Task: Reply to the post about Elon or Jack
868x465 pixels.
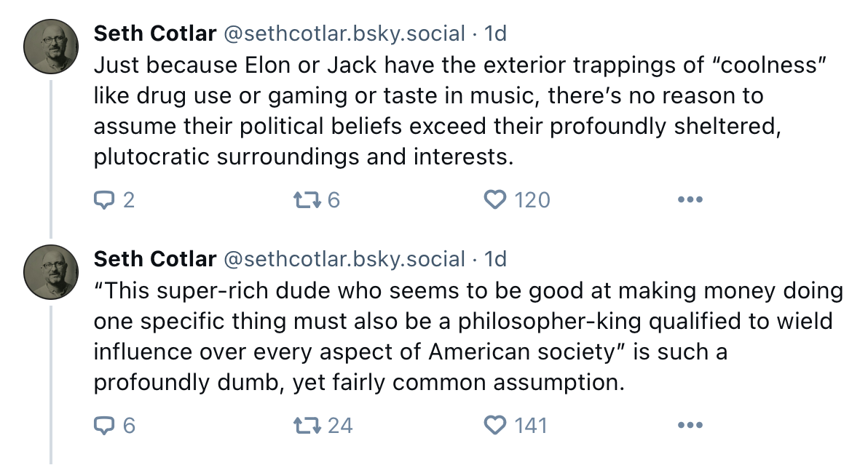Action: coord(106,199)
